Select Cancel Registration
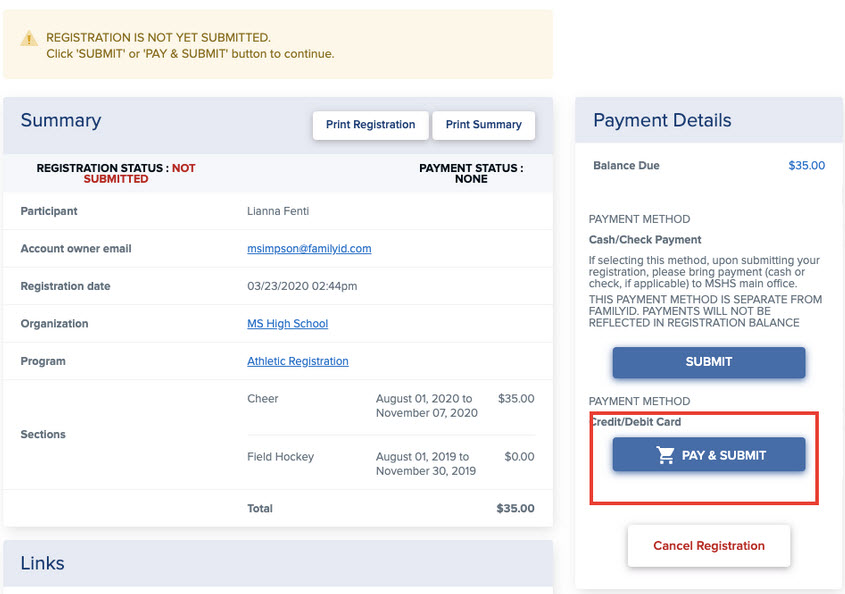 708,545
